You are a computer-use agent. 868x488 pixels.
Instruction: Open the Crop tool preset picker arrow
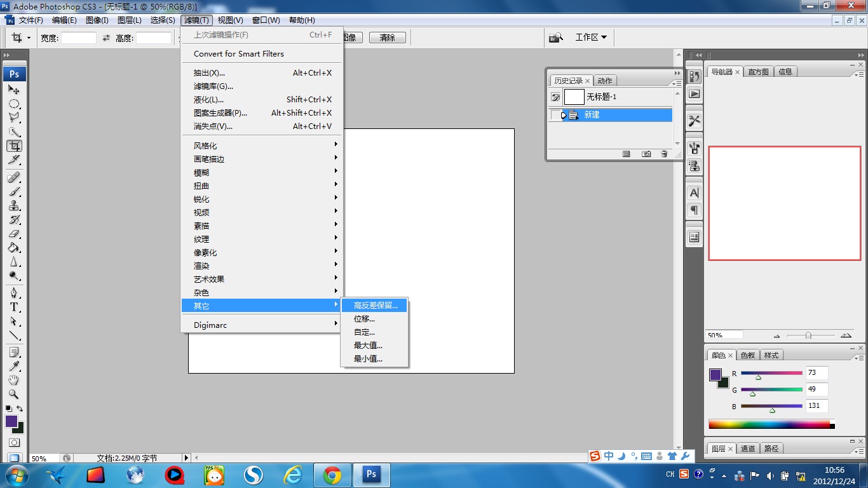click(x=29, y=38)
